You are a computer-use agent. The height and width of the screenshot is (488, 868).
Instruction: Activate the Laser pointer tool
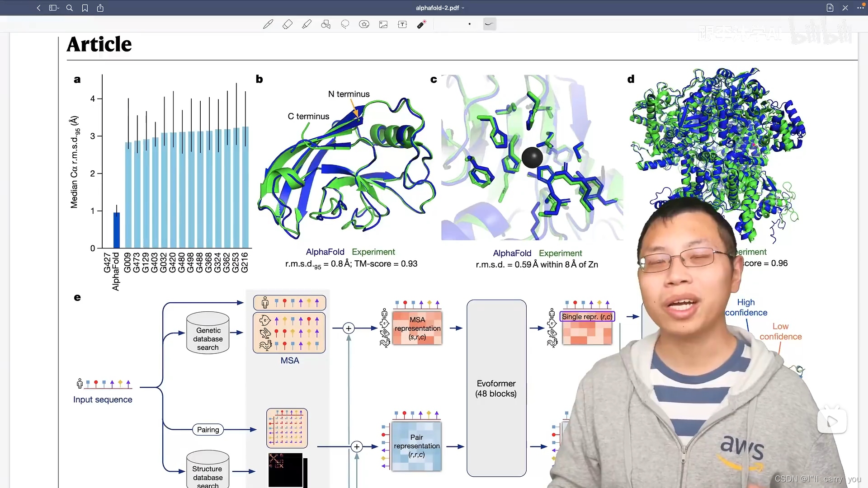421,24
